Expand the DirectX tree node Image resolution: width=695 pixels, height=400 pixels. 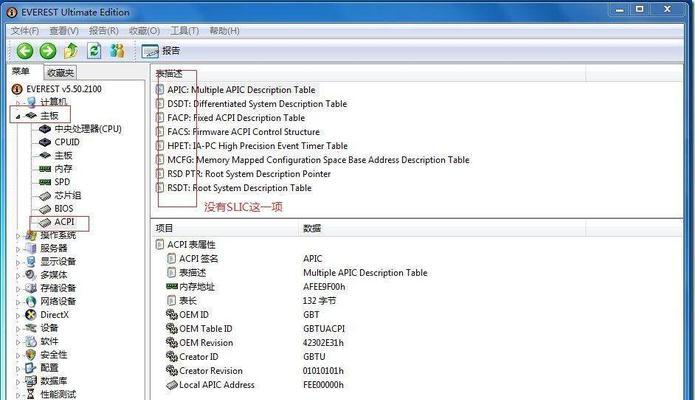pyautogui.click(x=18, y=316)
